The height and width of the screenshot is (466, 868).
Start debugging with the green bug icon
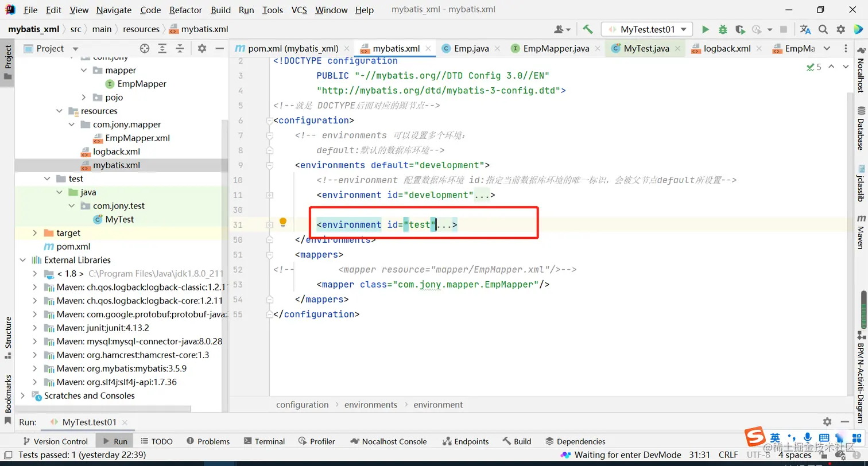tap(723, 29)
